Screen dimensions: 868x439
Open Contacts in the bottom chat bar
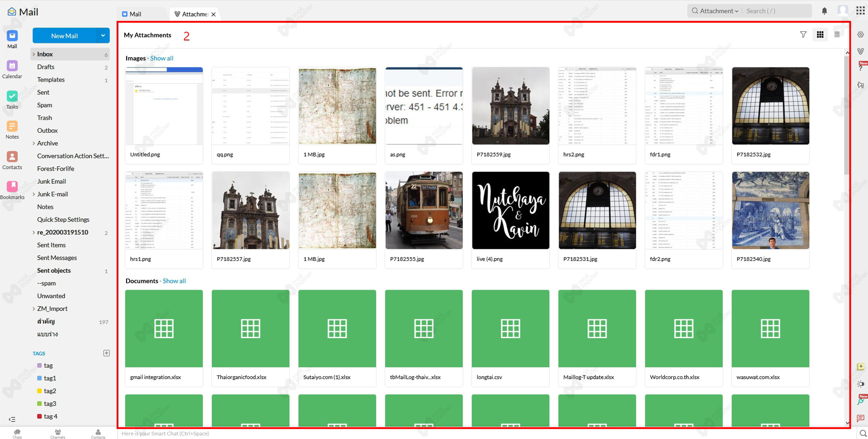pos(98,434)
